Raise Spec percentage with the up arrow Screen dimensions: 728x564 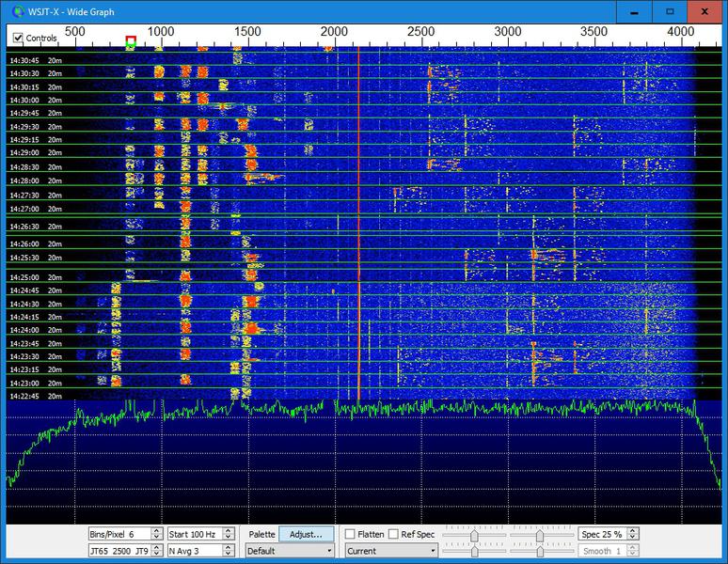[632, 530]
